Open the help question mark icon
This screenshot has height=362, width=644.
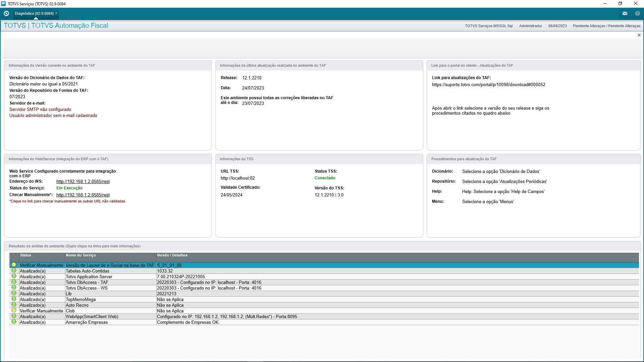638,13
